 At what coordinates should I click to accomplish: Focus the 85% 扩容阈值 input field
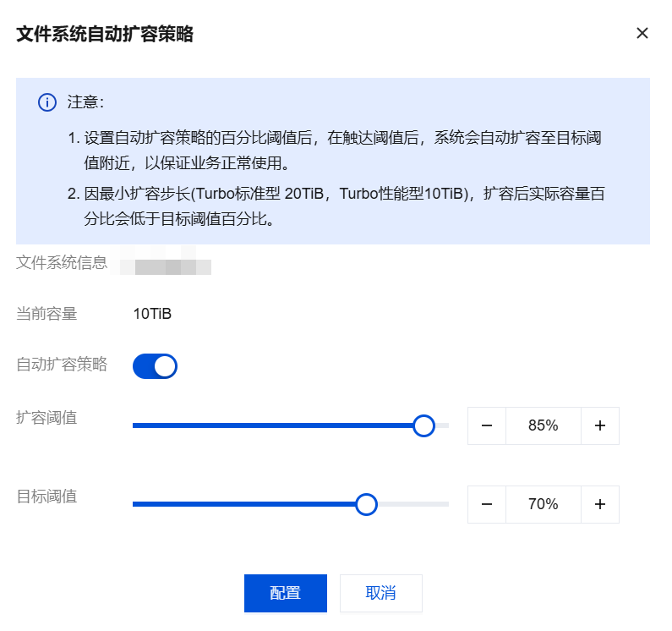click(543, 425)
